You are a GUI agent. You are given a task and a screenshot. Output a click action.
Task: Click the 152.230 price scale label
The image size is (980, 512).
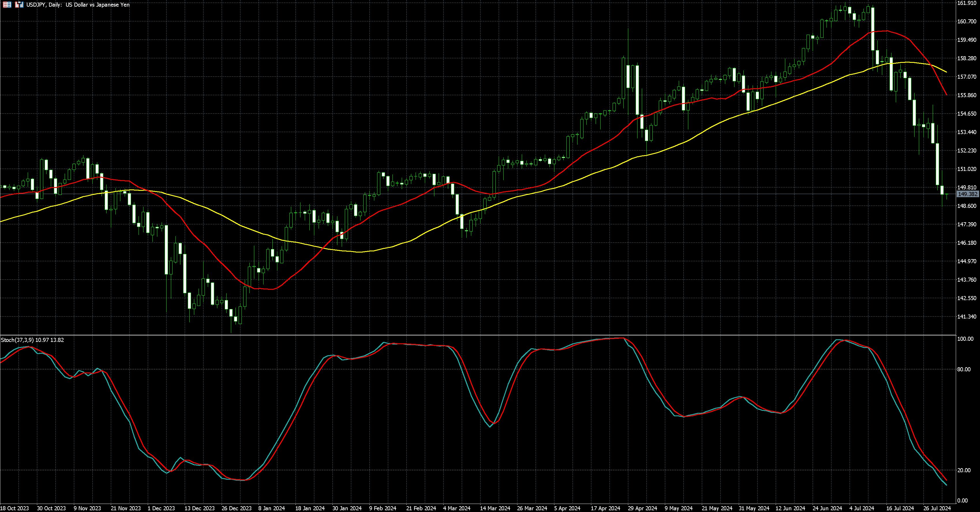(x=967, y=150)
